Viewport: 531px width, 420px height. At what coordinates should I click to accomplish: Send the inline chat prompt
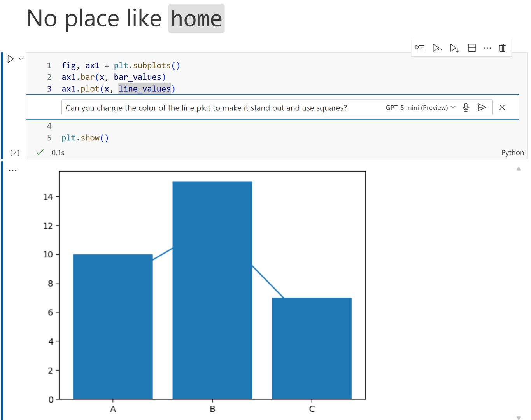[x=482, y=107]
